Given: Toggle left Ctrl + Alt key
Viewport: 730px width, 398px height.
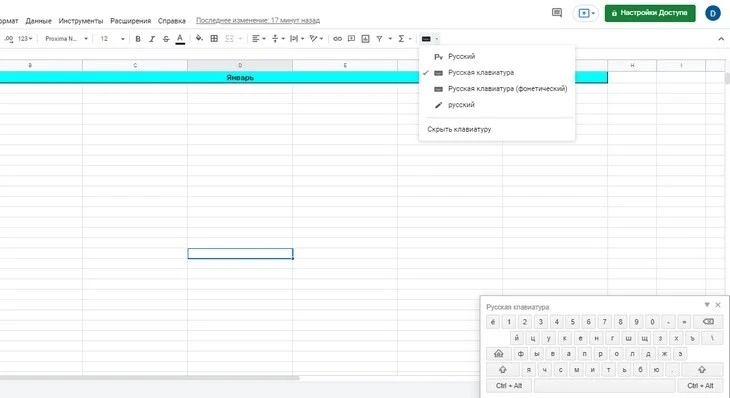Looking at the screenshot, I should pyautogui.click(x=509, y=385).
